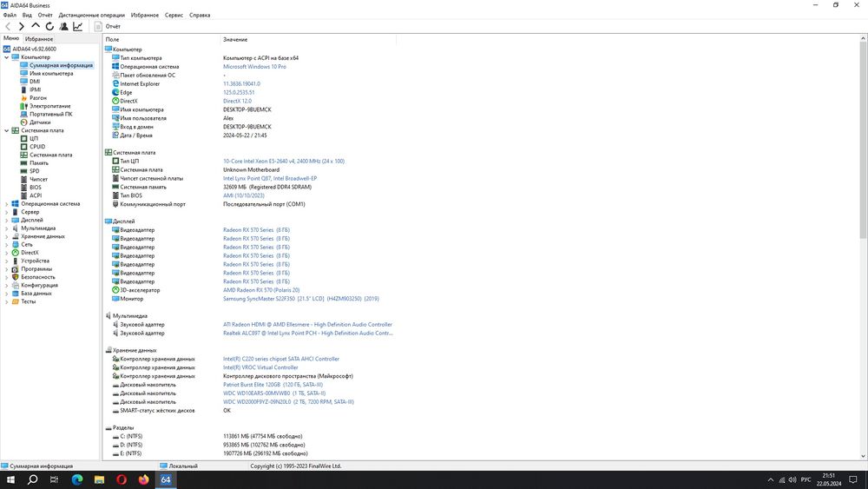Image resolution: width=868 pixels, height=489 pixels.
Task: Open the Сервис menu
Action: coord(174,15)
